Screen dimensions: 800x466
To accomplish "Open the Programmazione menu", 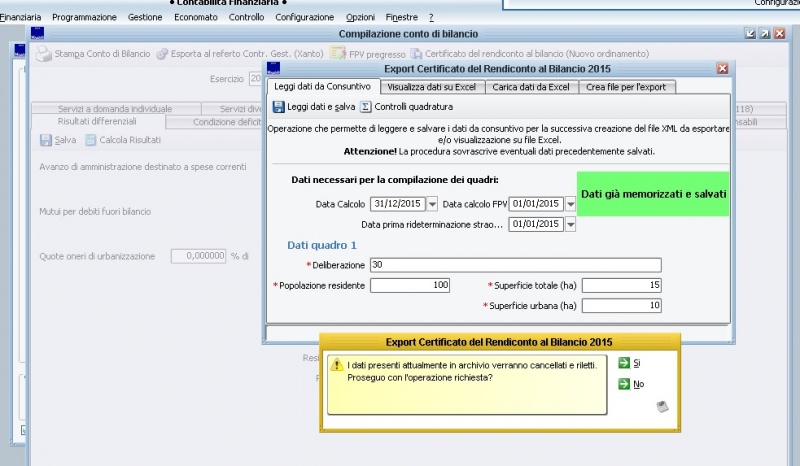I will coord(84,17).
